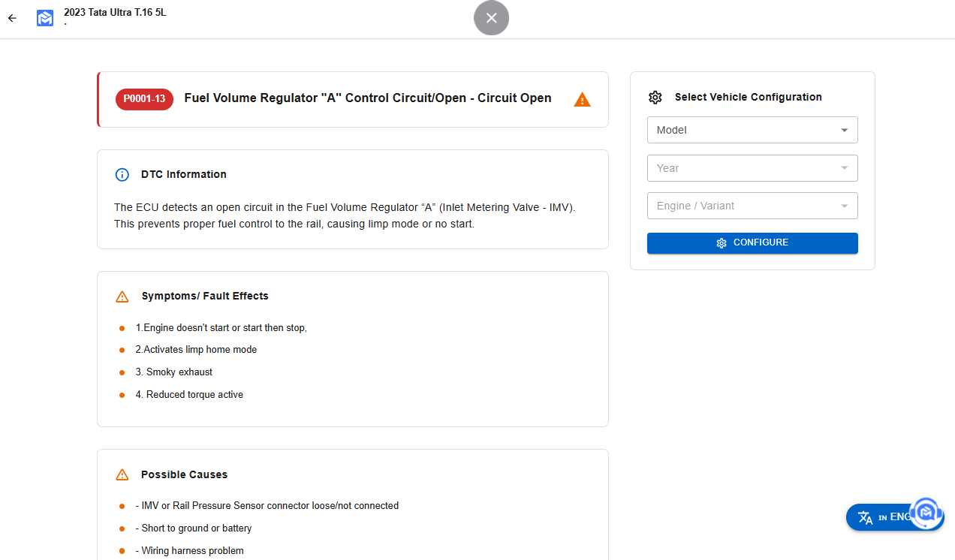This screenshot has width=955, height=560.
Task: Select the 2023 Tata Ultra T.16 5L title
Action: [x=115, y=12]
